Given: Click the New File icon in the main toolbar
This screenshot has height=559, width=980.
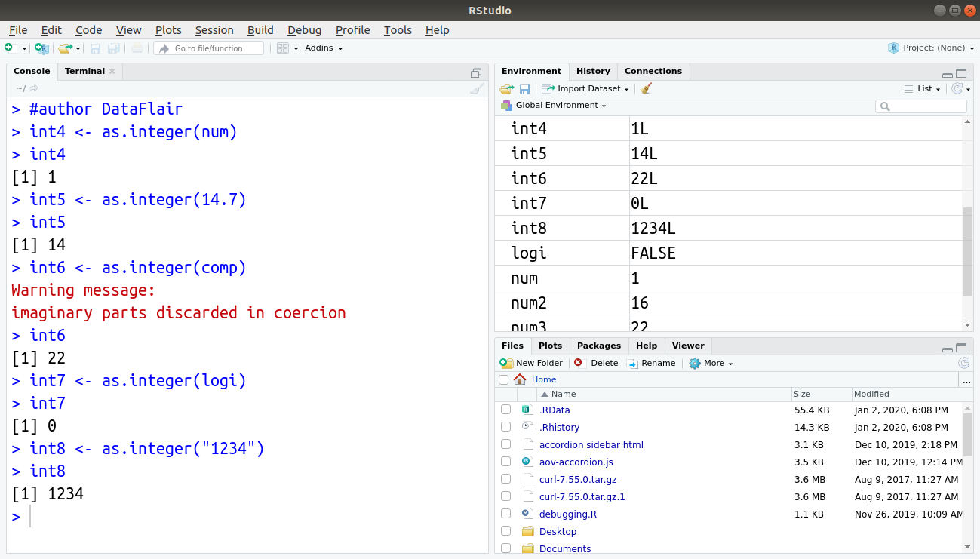Looking at the screenshot, I should coord(9,48).
